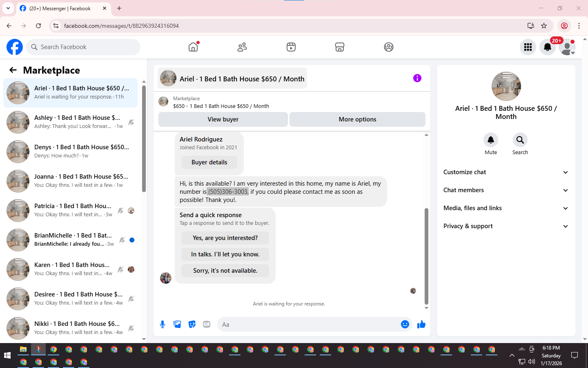
Task: Open the Ariel conversation in the list
Action: click(x=71, y=93)
